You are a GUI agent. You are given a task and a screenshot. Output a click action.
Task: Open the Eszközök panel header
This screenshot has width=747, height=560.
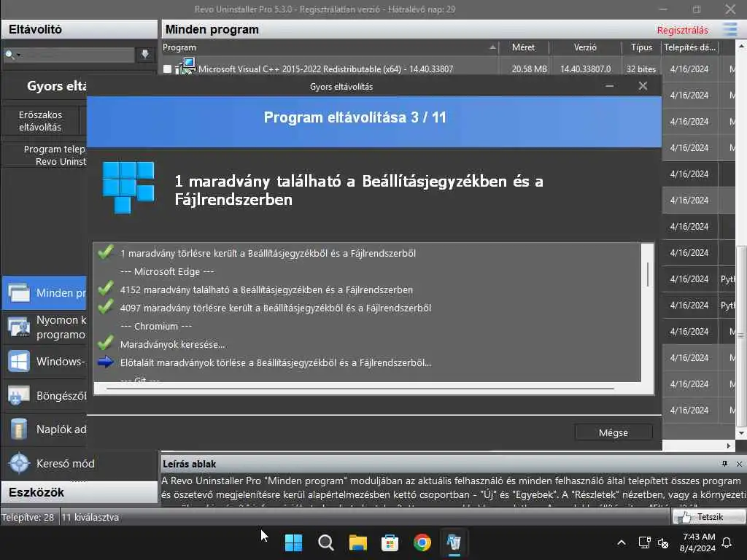[79, 492]
